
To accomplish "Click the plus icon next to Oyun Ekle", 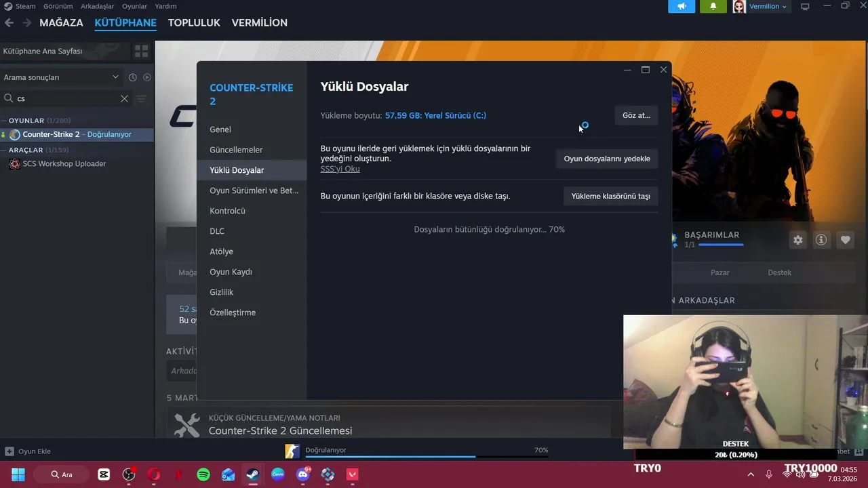I will tap(9, 451).
